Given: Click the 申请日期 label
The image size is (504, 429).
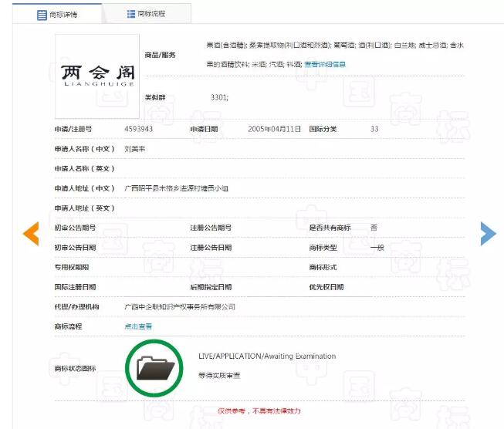Looking at the screenshot, I should pyautogui.click(x=204, y=129).
